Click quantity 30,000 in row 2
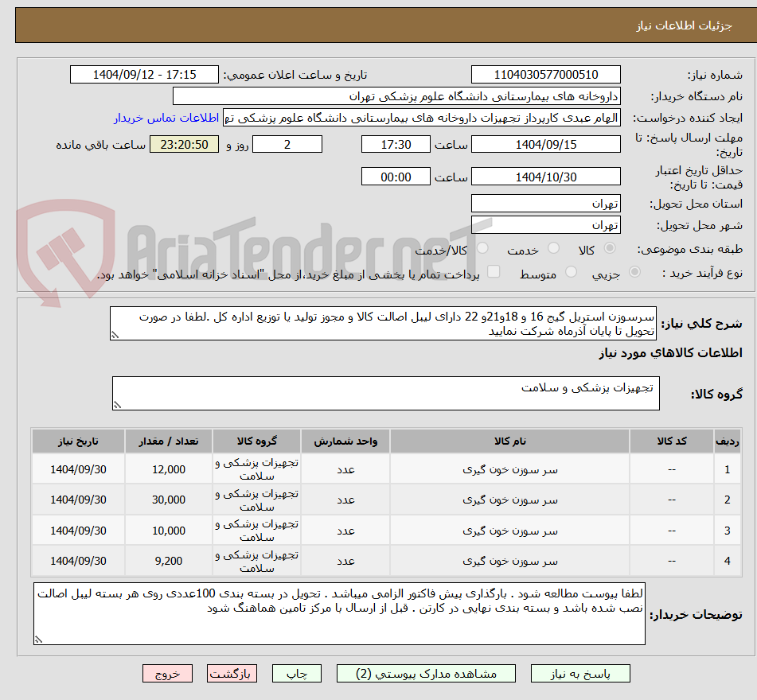Viewport: 757px width, 700px height. pyautogui.click(x=169, y=500)
